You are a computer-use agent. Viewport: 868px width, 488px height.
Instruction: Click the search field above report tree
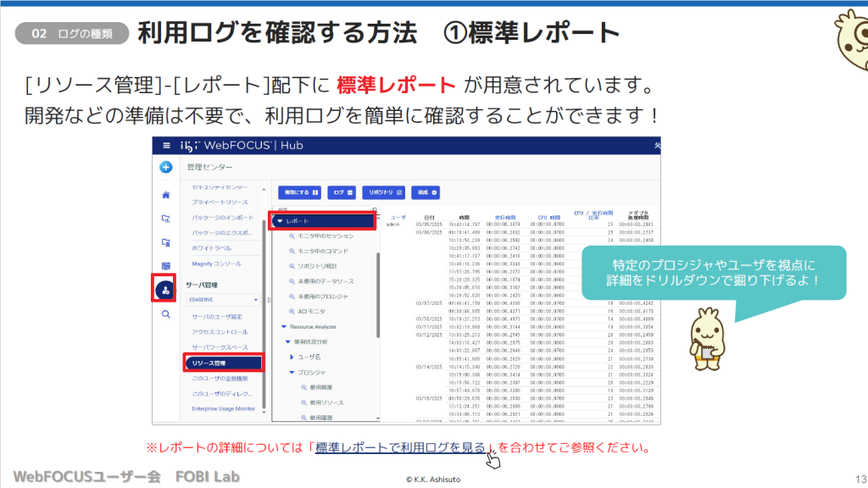click(x=324, y=210)
